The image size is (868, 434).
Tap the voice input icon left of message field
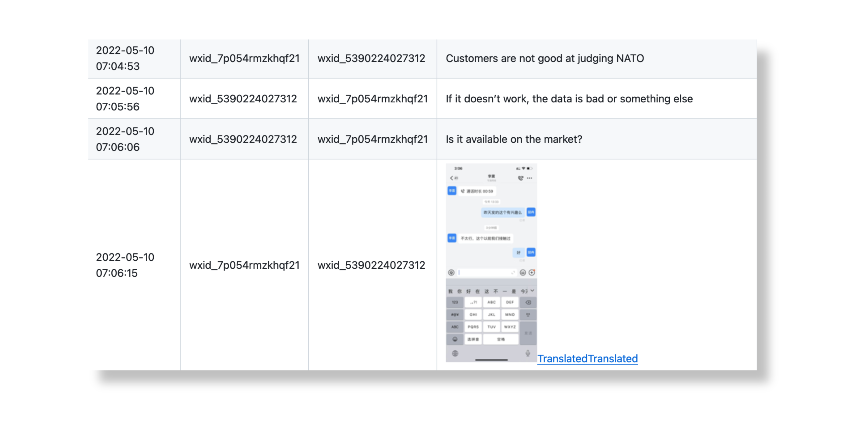[x=451, y=272]
